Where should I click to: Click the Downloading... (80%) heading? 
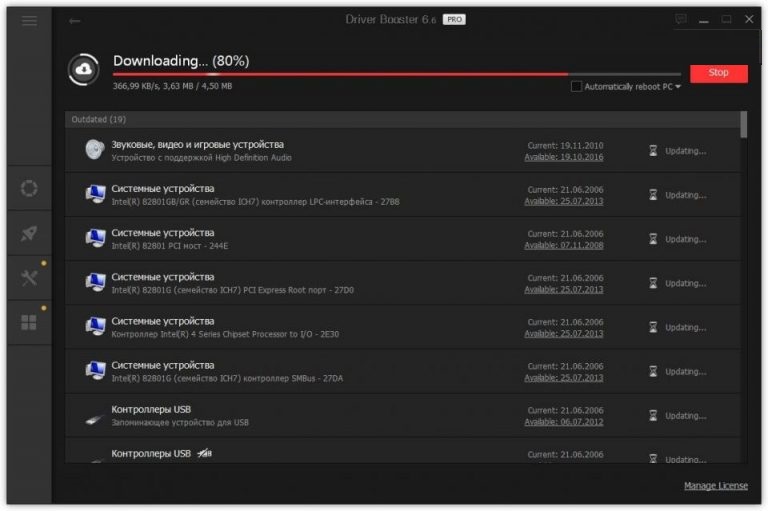[181, 61]
